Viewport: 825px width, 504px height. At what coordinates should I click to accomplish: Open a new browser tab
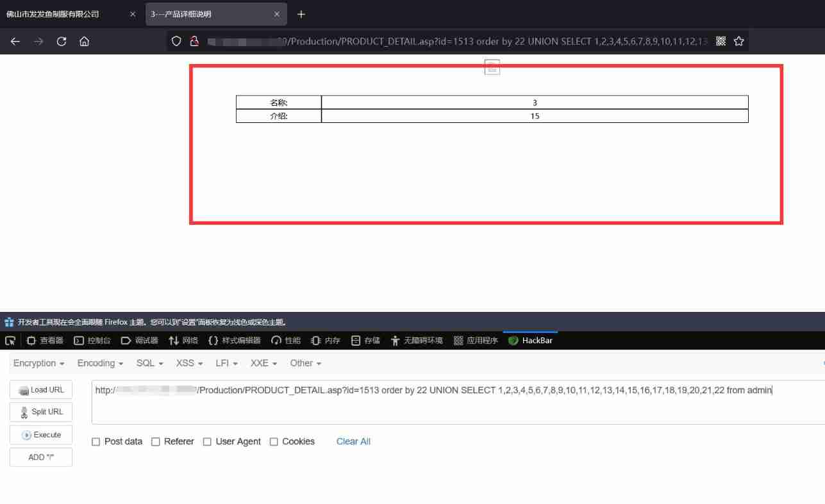tap(301, 14)
